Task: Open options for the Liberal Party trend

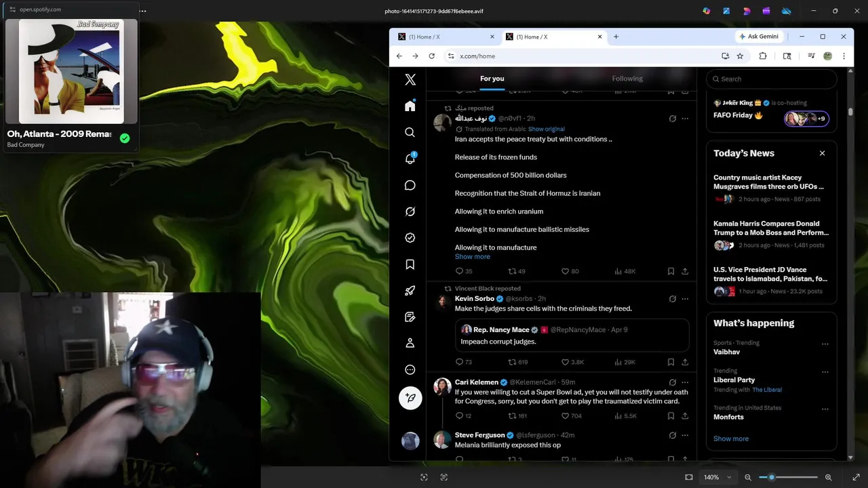Action: point(825,372)
